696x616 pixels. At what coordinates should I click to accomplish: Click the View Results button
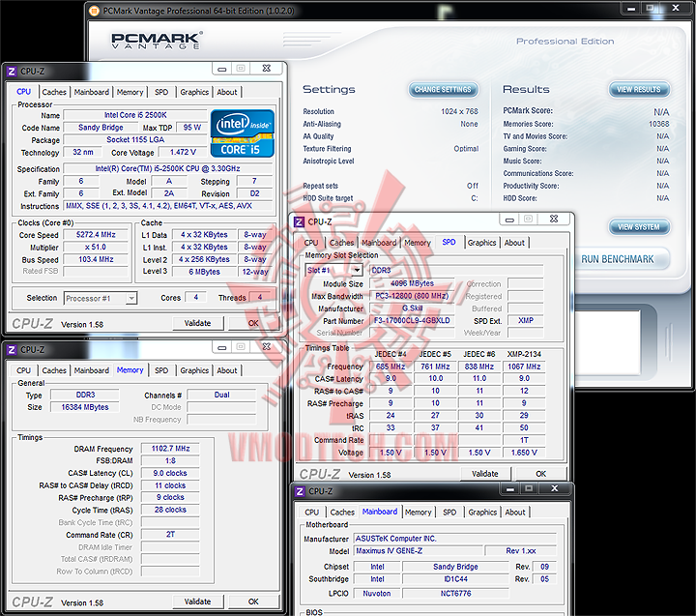click(639, 90)
